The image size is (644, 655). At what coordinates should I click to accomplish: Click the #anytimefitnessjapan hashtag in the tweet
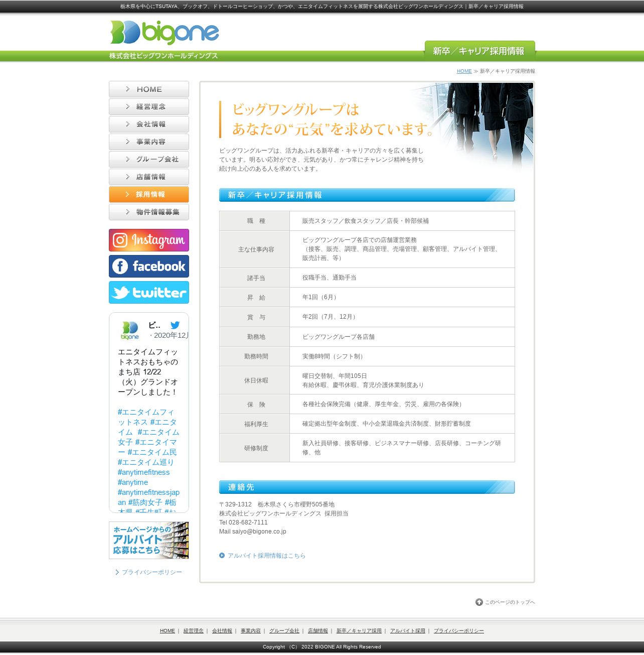[x=148, y=497]
